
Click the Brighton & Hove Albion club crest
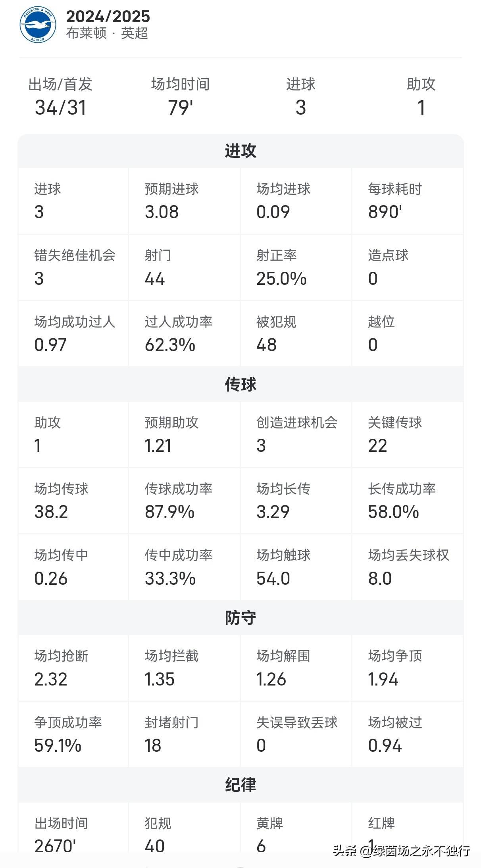(x=38, y=25)
